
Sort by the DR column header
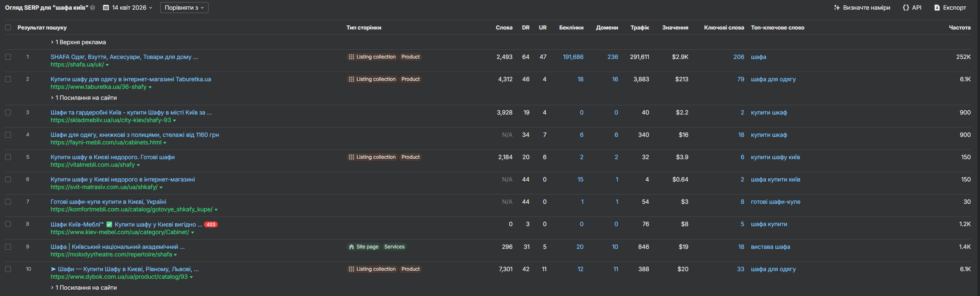click(x=526, y=27)
